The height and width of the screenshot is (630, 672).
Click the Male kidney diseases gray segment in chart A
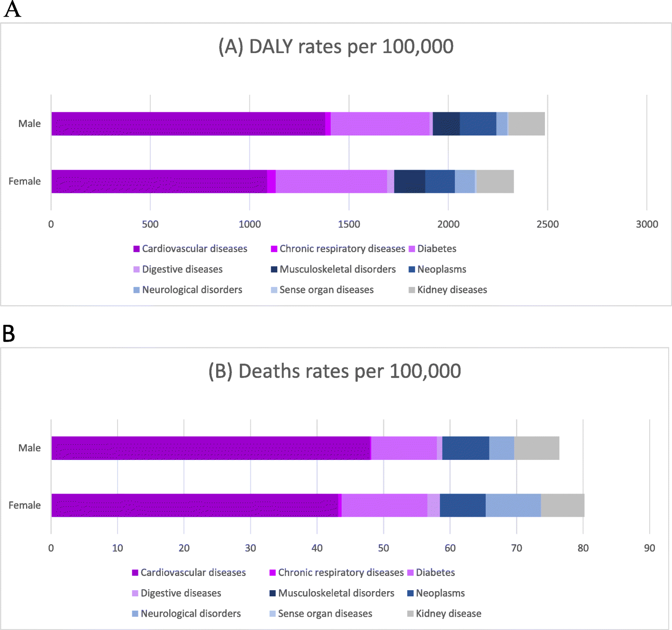(527, 124)
